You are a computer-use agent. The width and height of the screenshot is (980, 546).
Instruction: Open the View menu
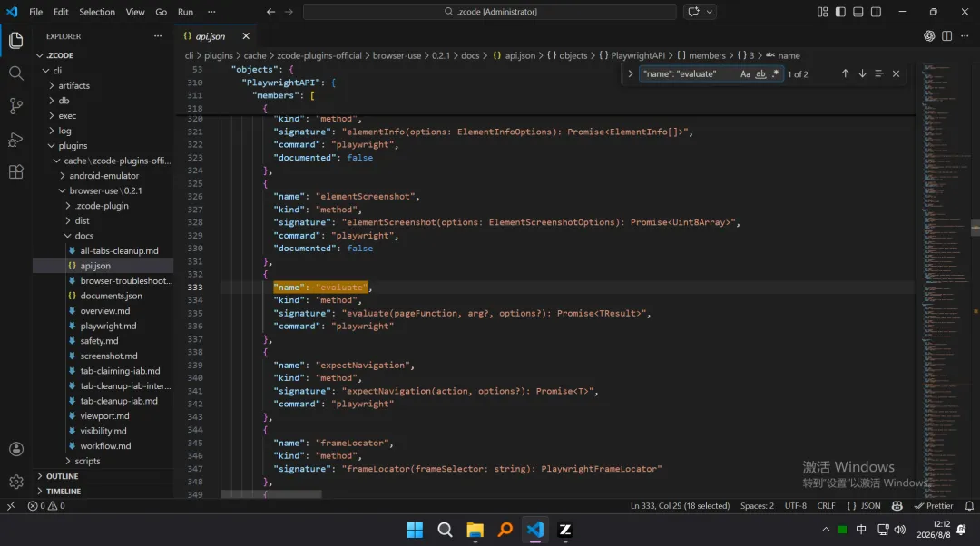[x=135, y=12]
